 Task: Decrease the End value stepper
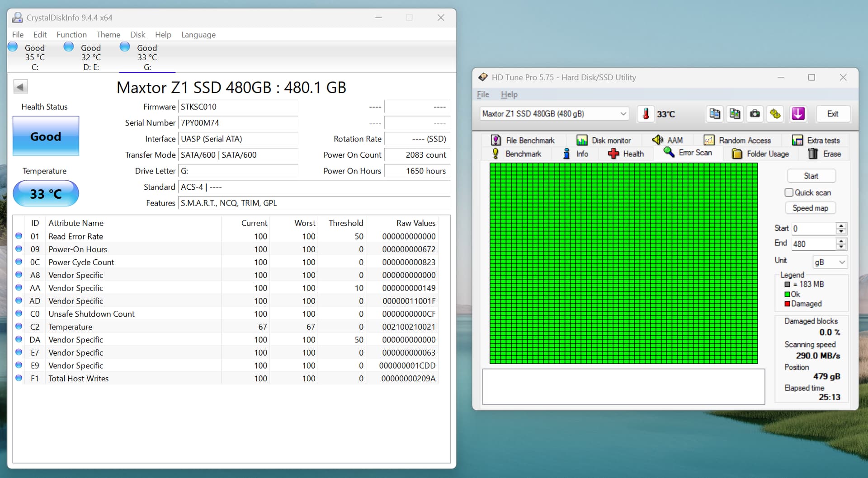click(841, 247)
